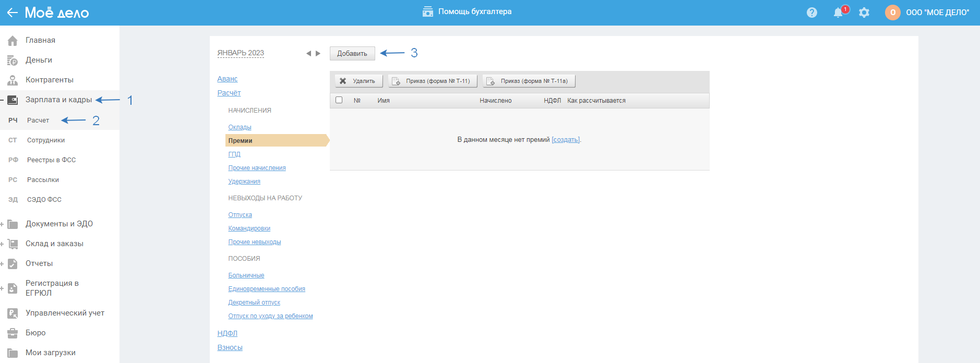Open the Декретный отпуск link
Image resolution: width=980 pixels, height=363 pixels.
tap(254, 302)
